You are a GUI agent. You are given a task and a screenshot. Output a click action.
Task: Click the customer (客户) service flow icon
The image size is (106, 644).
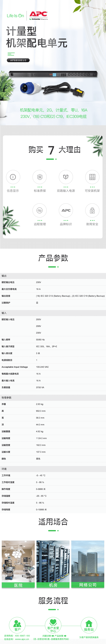(x=17, y=625)
